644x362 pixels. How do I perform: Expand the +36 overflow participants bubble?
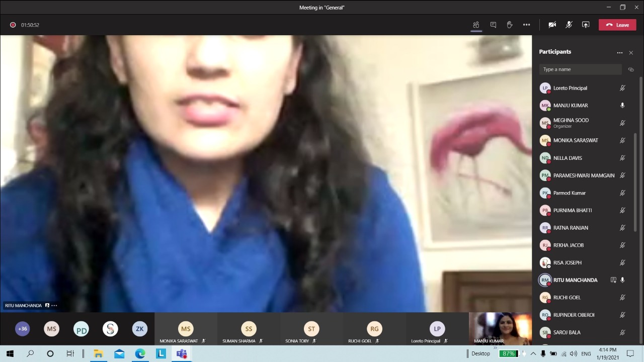[23, 329]
